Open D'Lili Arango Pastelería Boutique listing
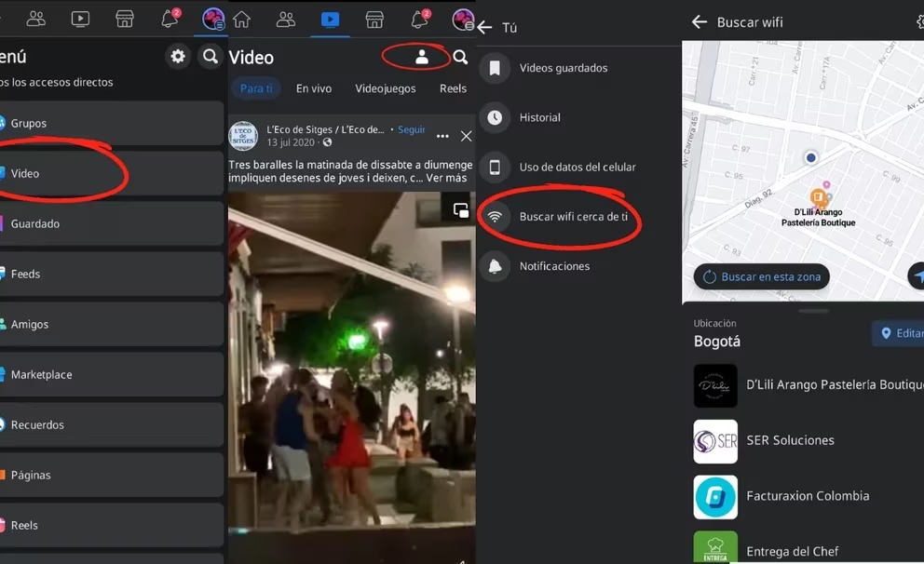Image resolution: width=924 pixels, height=564 pixels. [x=808, y=385]
